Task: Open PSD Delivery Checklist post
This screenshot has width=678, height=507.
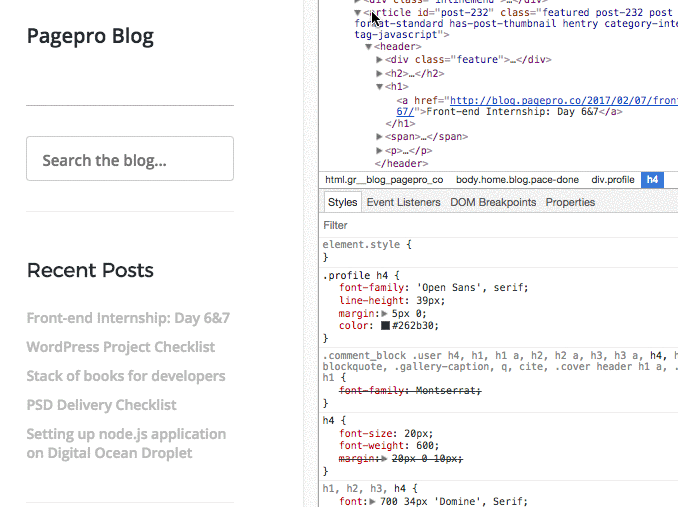Action: pyautogui.click(x=101, y=405)
